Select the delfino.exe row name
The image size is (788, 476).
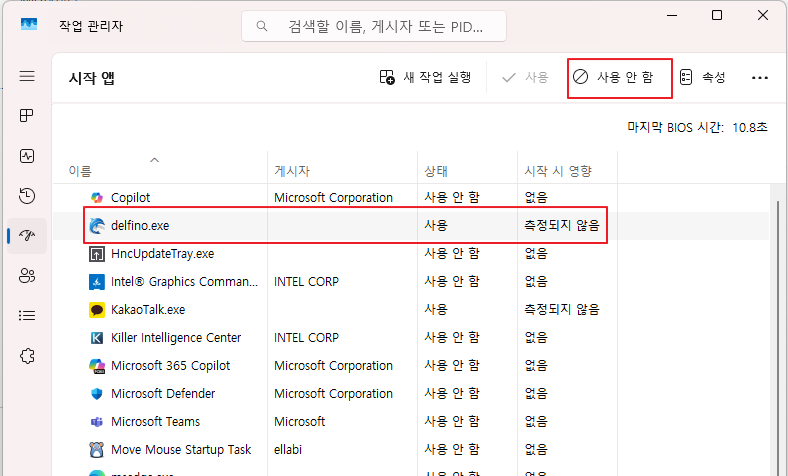pyautogui.click(x=140, y=226)
